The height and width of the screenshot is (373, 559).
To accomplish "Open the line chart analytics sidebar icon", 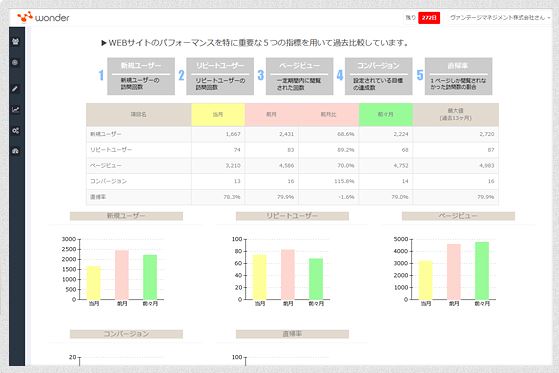I will point(15,109).
